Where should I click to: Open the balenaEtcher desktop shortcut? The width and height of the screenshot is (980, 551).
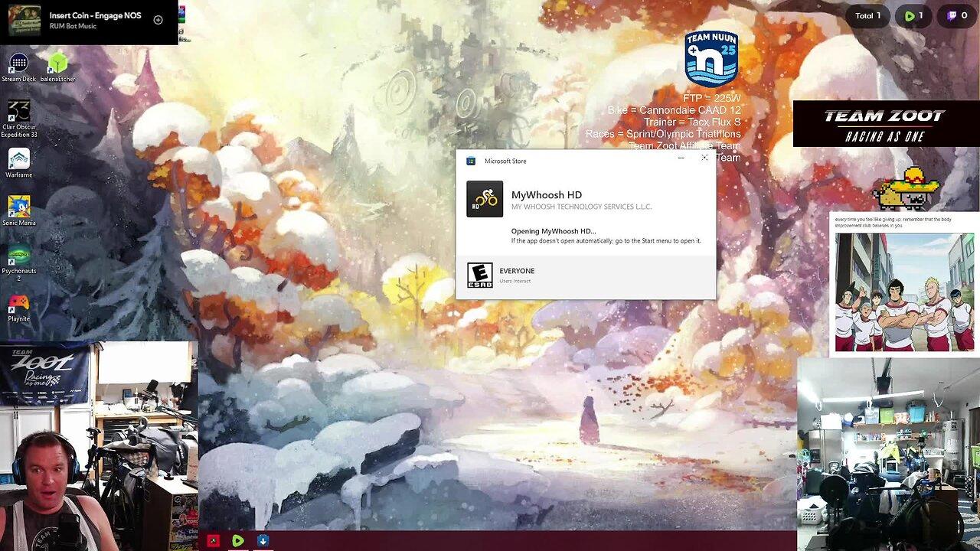57,67
